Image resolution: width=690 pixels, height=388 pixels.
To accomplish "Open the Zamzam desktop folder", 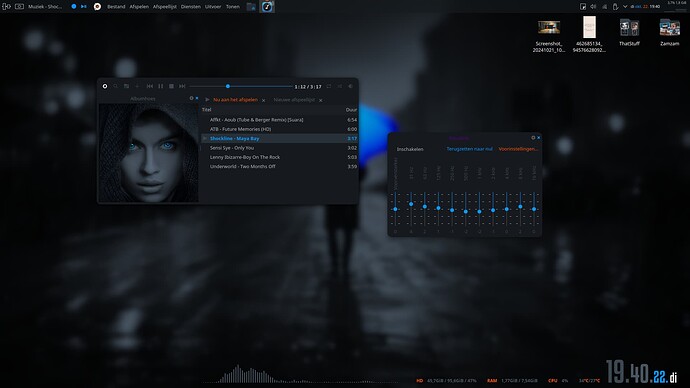I will coord(669,32).
